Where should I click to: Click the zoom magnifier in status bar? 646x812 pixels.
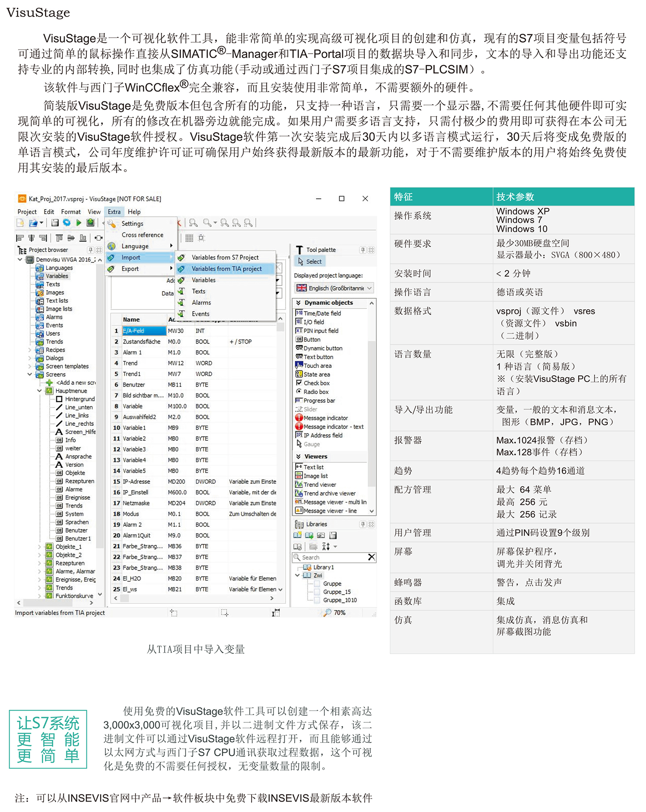coord(328,613)
